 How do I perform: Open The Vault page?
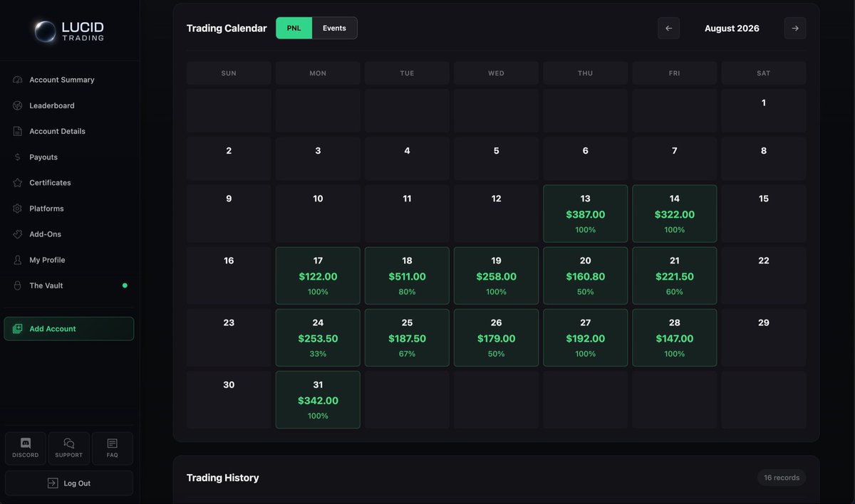tap(69, 285)
